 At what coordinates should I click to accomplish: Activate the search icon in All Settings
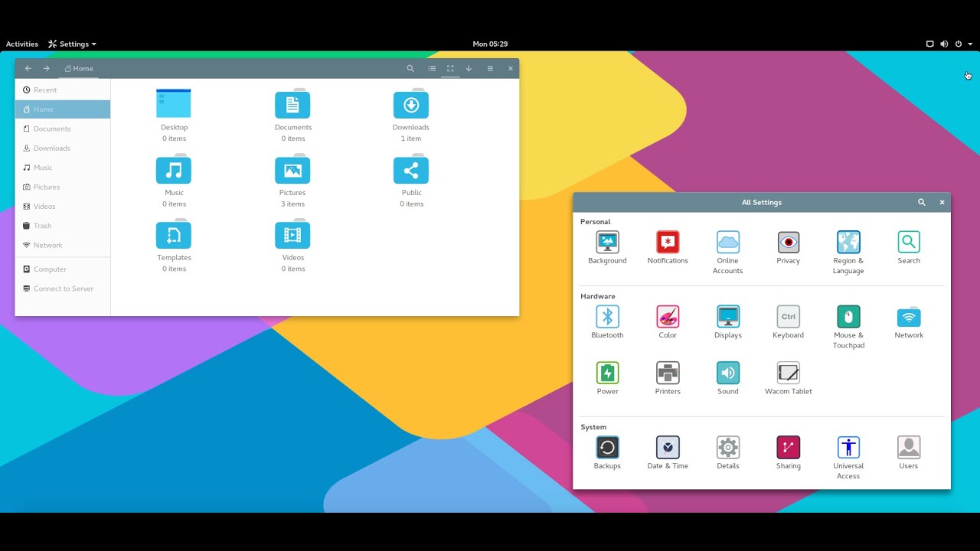click(922, 202)
